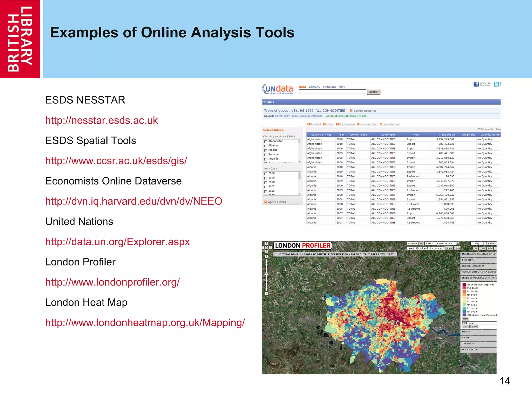Click the Apply Filters icon

tap(266, 202)
